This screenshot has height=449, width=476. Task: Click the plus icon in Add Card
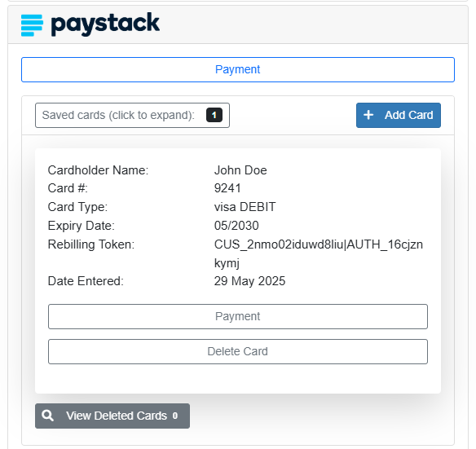click(368, 115)
